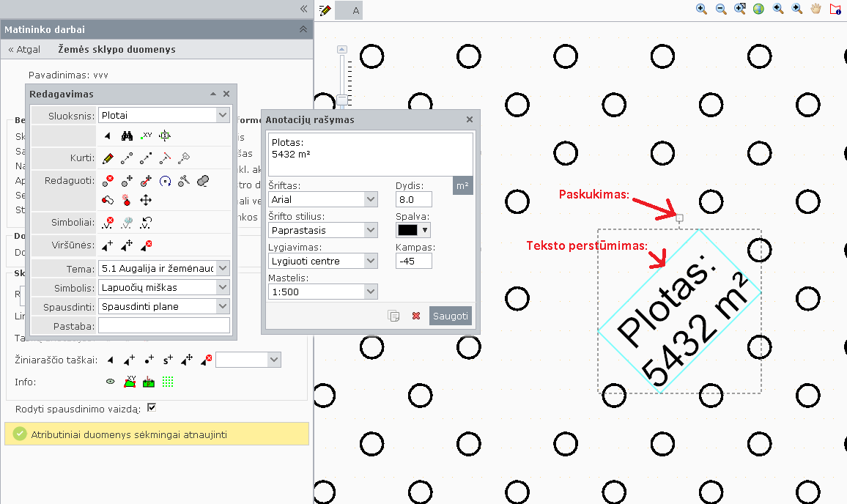The image size is (847, 504).
Task: Go back with the Atgal link
Action: pyautogui.click(x=24, y=49)
